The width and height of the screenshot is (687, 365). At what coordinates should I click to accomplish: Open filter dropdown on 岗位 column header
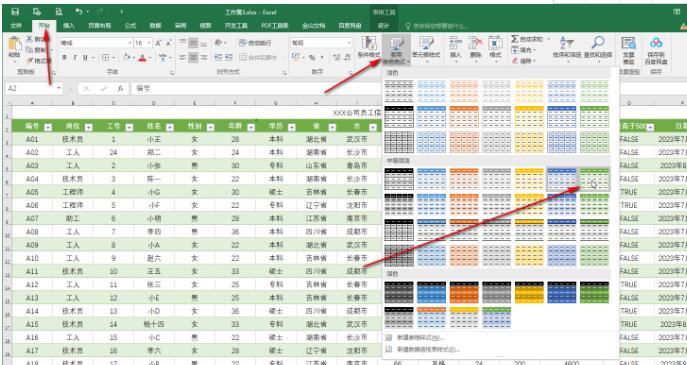pyautogui.click(x=89, y=127)
